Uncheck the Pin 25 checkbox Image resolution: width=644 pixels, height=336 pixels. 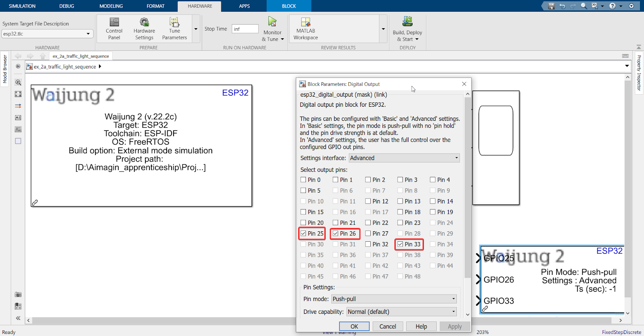click(303, 233)
